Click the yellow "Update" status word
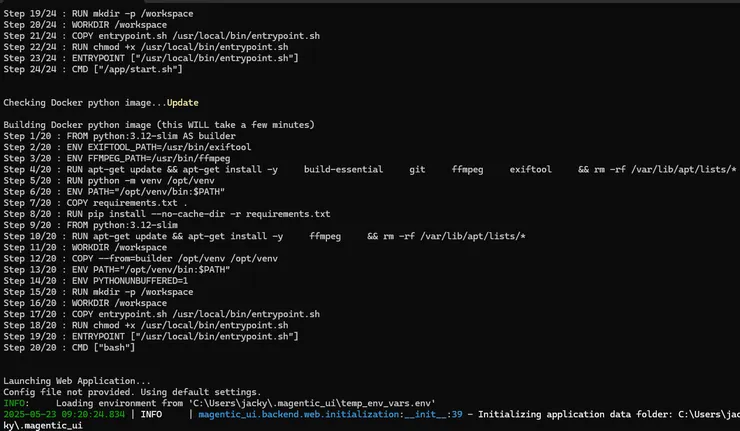Image resolution: width=740 pixels, height=431 pixels. coord(182,102)
